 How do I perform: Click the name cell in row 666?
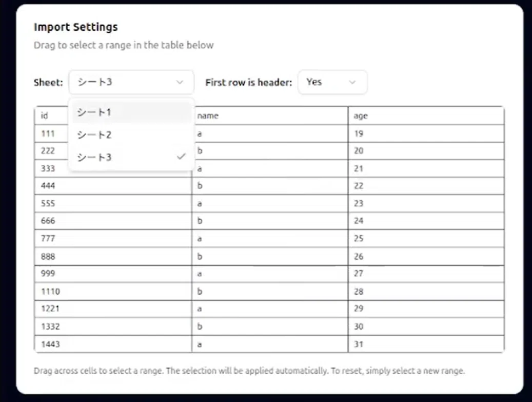click(x=270, y=221)
